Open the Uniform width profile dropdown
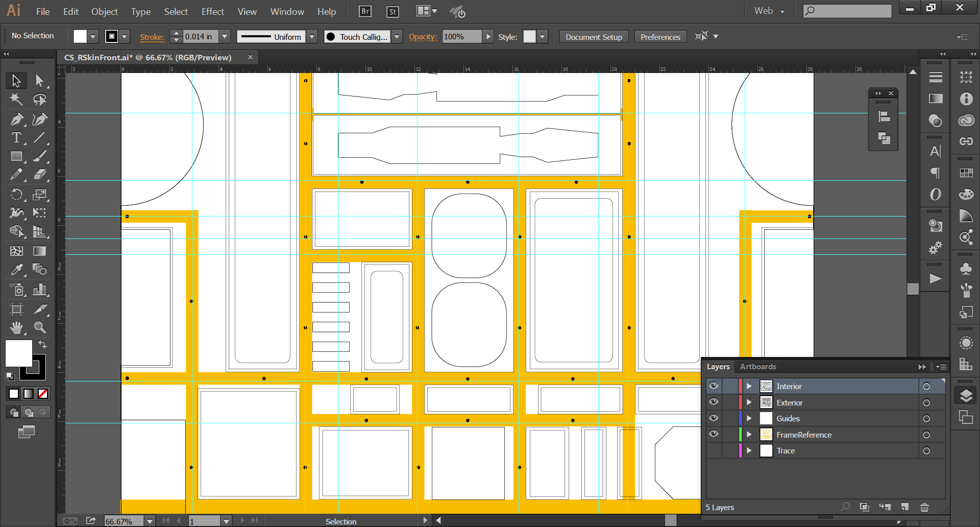The width and height of the screenshot is (980, 527). pyautogui.click(x=312, y=36)
